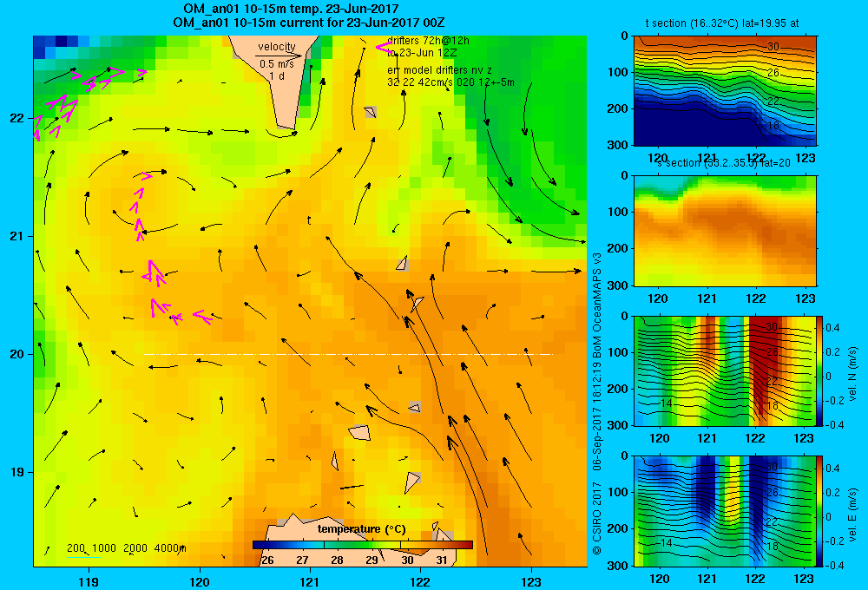This screenshot has width=868, height=590.
Task: Open the salinity section panel
Action: [725, 230]
